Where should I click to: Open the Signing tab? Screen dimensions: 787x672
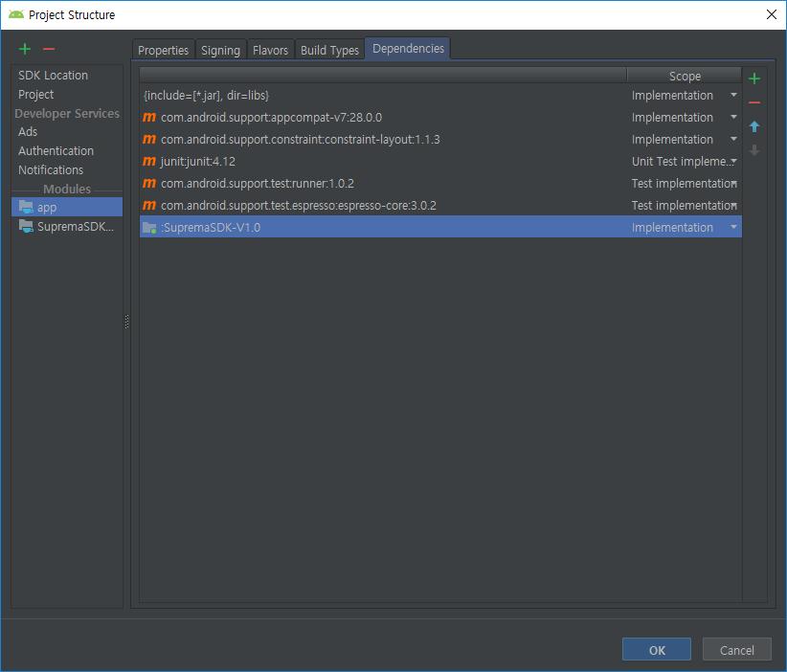220,51
